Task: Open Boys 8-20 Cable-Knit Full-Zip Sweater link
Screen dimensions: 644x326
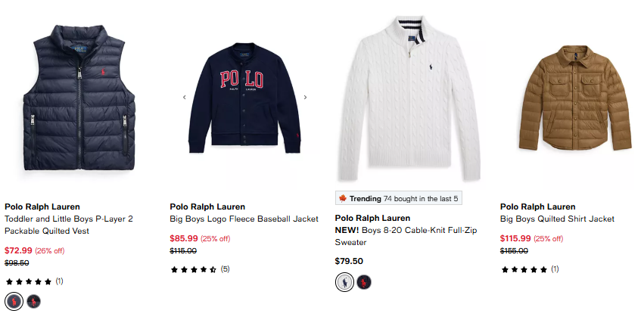Action: point(406,236)
